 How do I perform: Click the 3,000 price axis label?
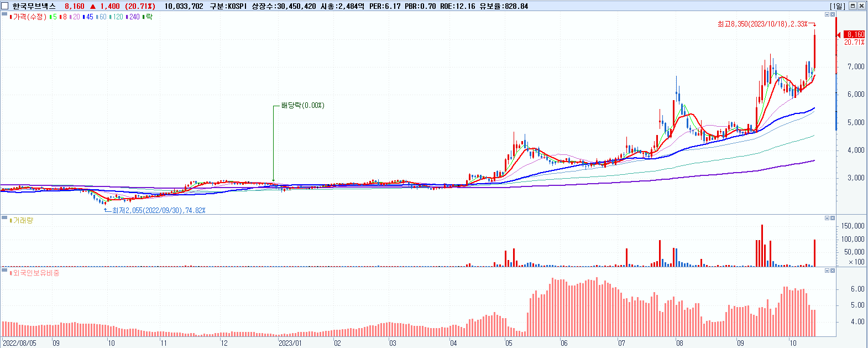[x=856, y=178]
